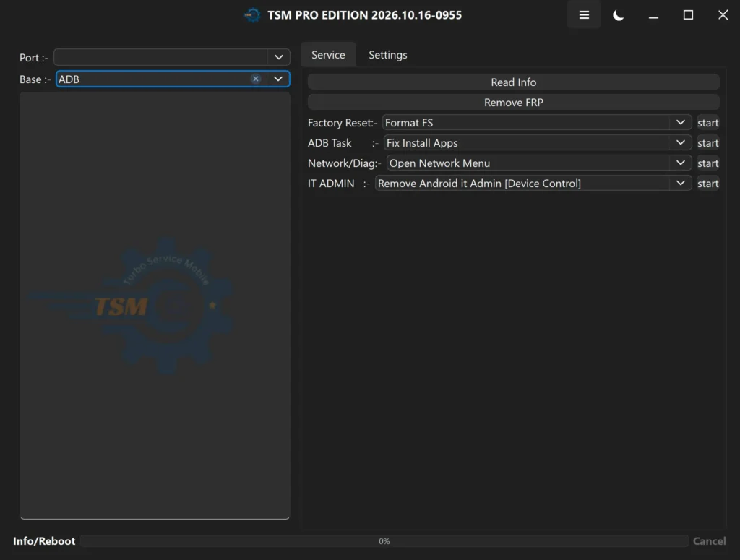
Task: Click the Read Info button
Action: coord(514,82)
